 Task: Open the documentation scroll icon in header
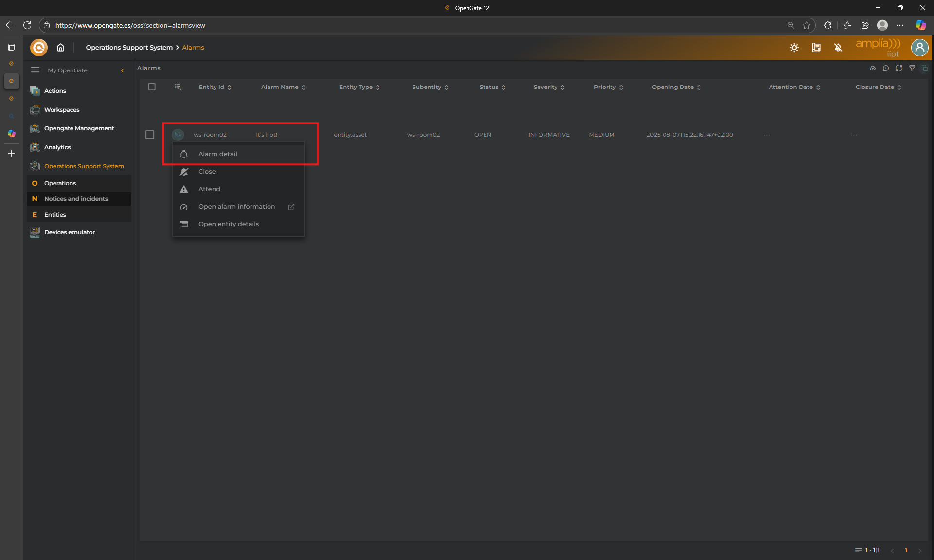(816, 48)
